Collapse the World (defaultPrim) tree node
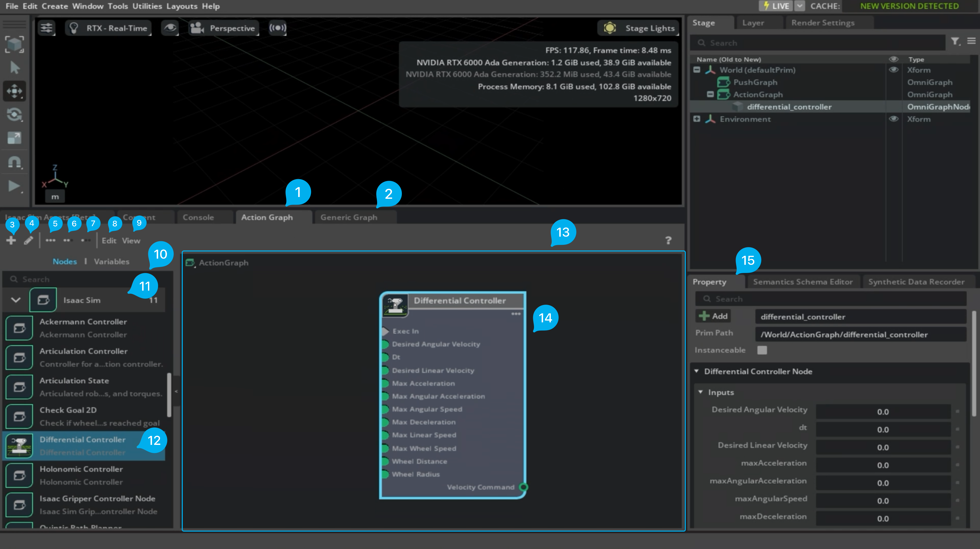This screenshot has width=980, height=549. coord(697,70)
